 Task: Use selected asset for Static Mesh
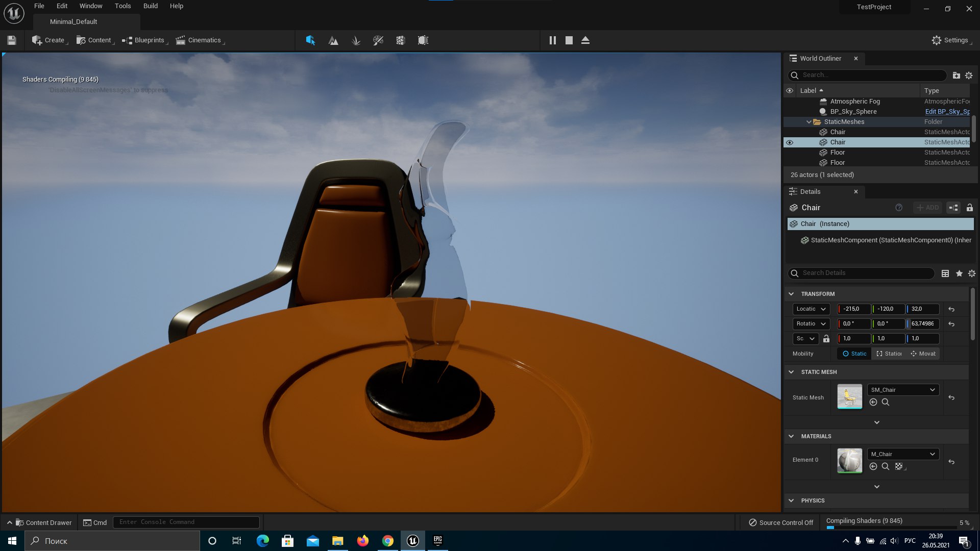pyautogui.click(x=873, y=403)
